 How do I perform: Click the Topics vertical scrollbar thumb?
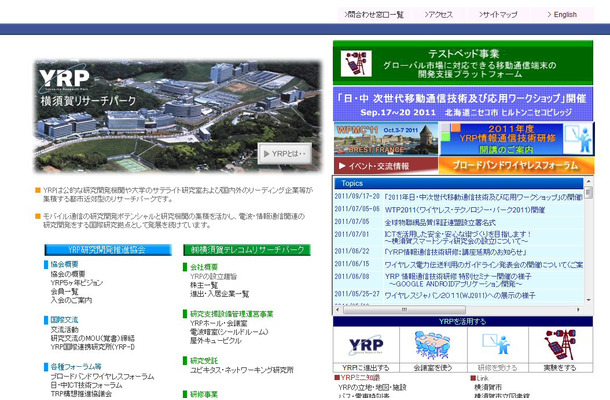(x=588, y=193)
